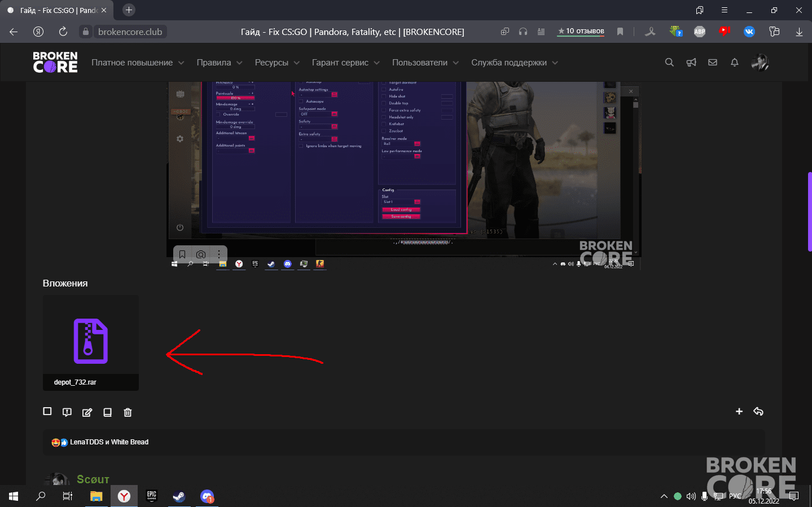The height and width of the screenshot is (507, 812).
Task: Reload the current page
Action: pyautogui.click(x=63, y=32)
